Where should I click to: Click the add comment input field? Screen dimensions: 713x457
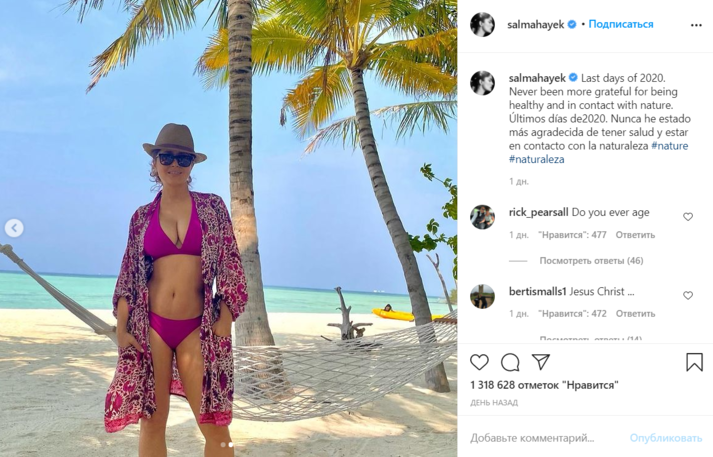pos(546,438)
